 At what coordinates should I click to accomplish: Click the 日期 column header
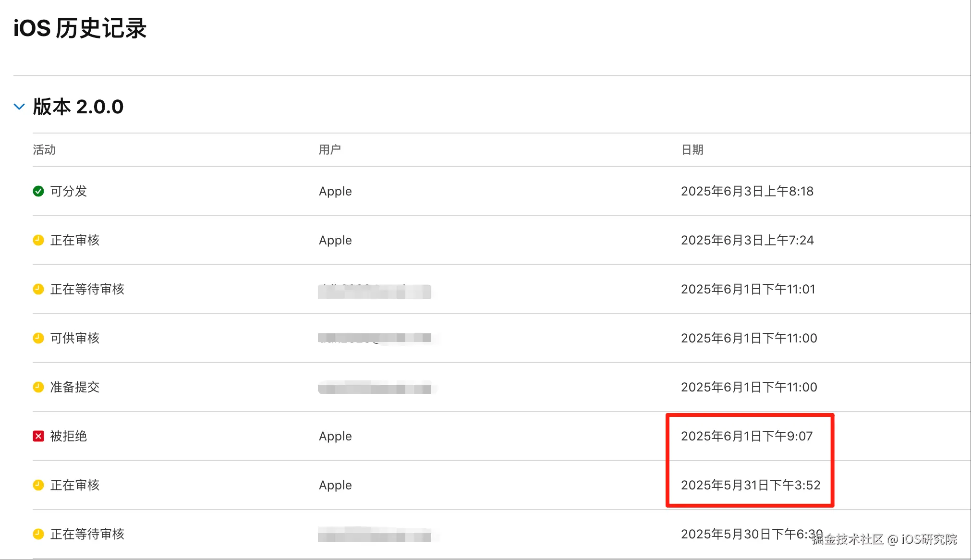click(692, 150)
